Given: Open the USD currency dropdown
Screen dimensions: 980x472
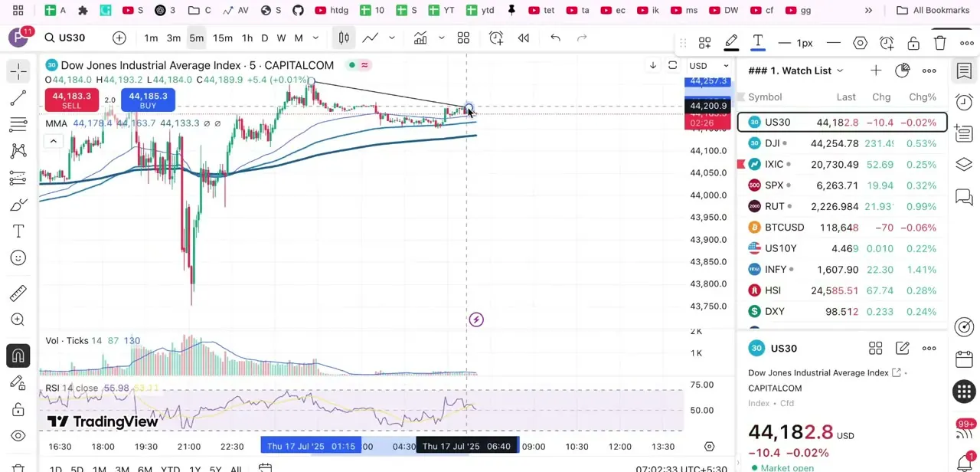Looking at the screenshot, I should pyautogui.click(x=708, y=65).
